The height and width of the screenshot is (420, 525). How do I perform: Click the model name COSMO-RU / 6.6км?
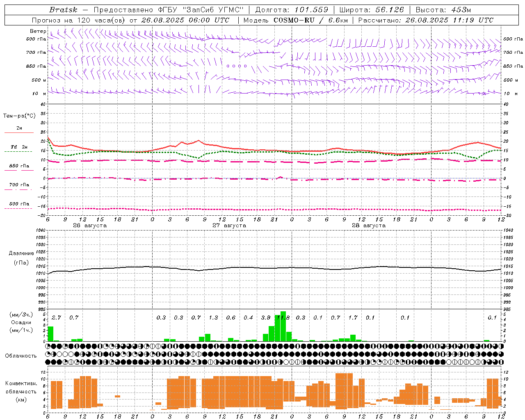(311, 20)
